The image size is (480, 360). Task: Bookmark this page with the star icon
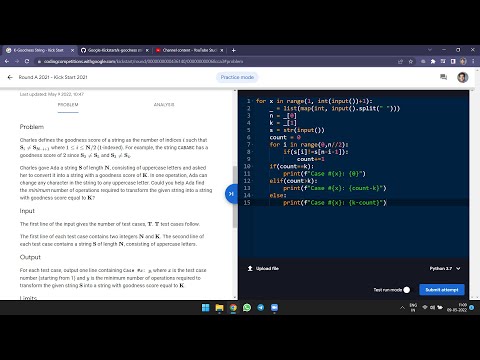[411, 61]
